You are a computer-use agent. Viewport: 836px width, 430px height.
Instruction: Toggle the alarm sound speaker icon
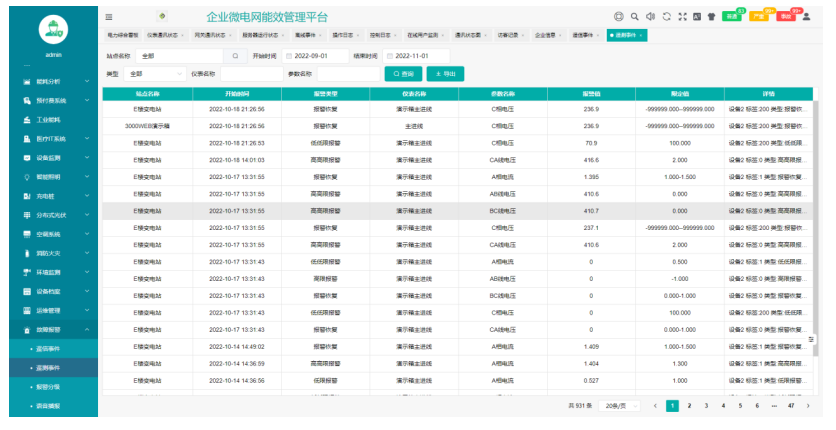click(x=650, y=17)
